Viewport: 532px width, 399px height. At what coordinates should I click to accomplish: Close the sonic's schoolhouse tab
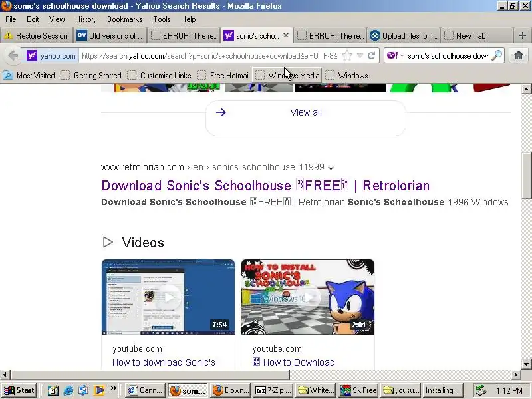tap(286, 35)
